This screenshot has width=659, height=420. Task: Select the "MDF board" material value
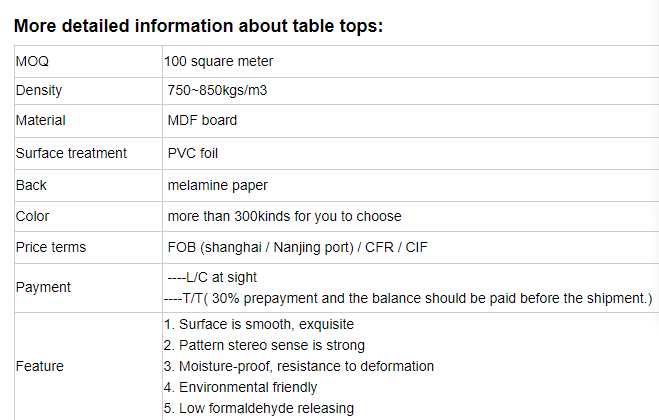click(x=203, y=120)
